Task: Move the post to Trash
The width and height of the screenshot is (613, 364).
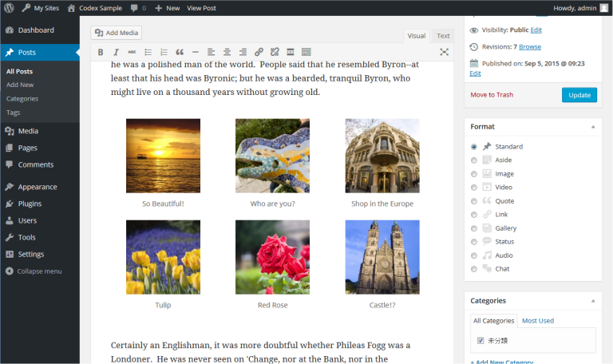Action: click(492, 95)
